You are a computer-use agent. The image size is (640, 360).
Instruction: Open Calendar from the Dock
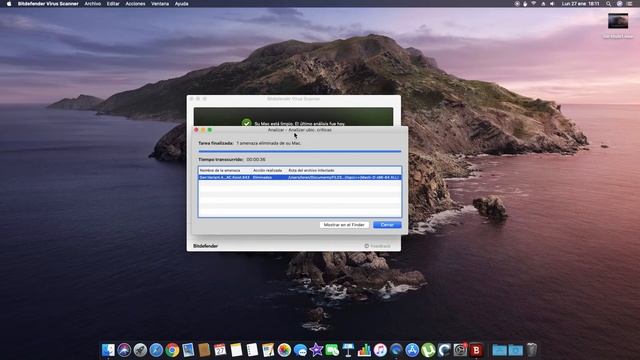click(220, 350)
